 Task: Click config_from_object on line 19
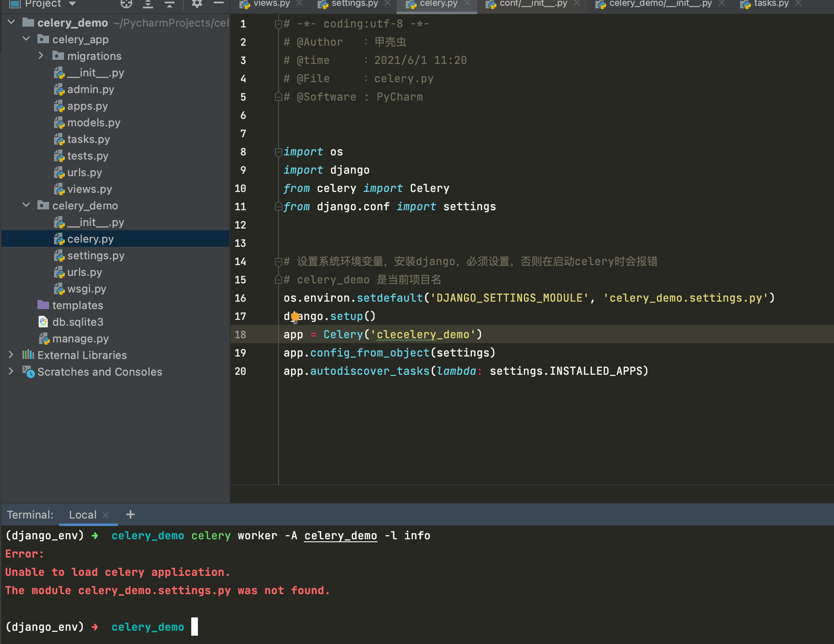click(x=370, y=353)
